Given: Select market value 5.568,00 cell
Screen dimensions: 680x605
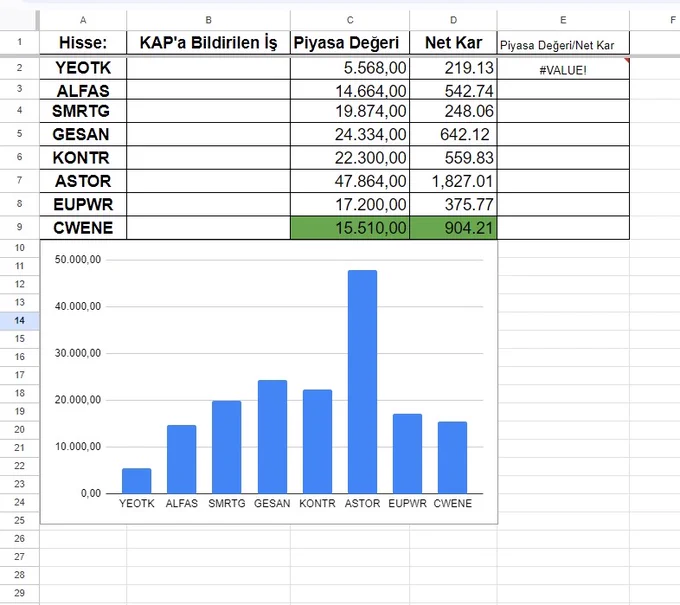Looking at the screenshot, I should [350, 69].
